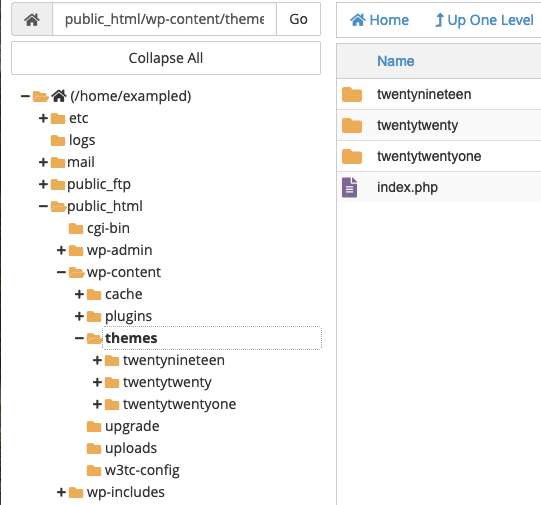Click Up One Level link
The width and height of the screenshot is (541, 505).
(484, 20)
